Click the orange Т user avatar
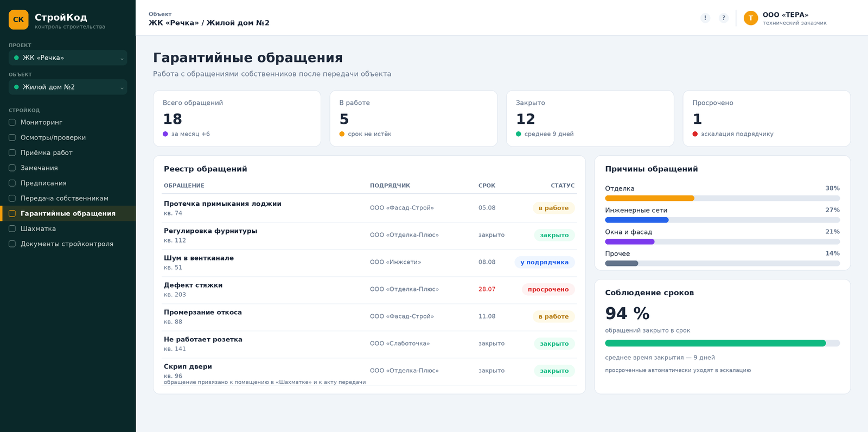Image resolution: width=868 pixels, height=432 pixels. point(751,18)
